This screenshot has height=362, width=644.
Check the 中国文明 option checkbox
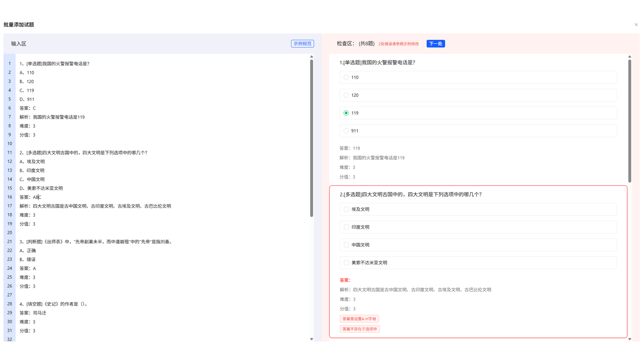coord(347,245)
